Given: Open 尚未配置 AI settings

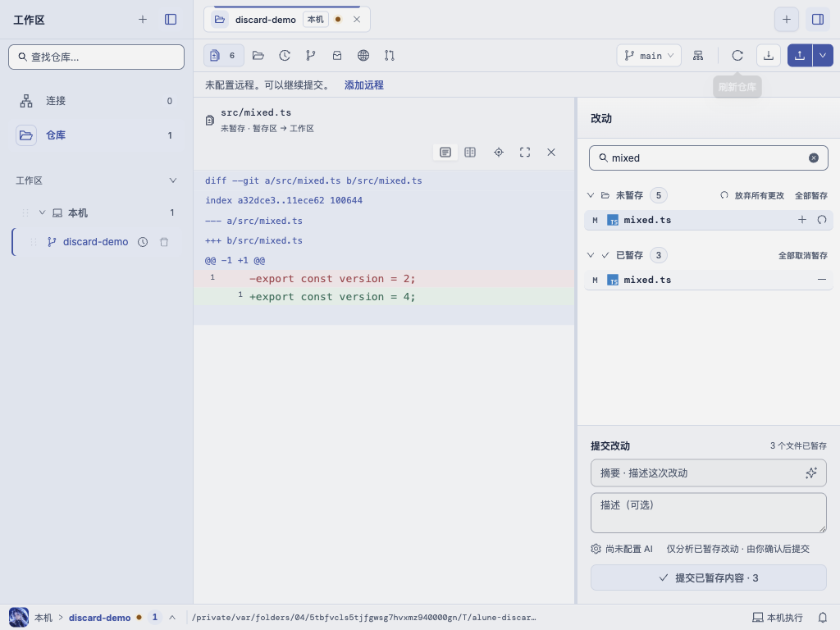Looking at the screenshot, I should (622, 549).
